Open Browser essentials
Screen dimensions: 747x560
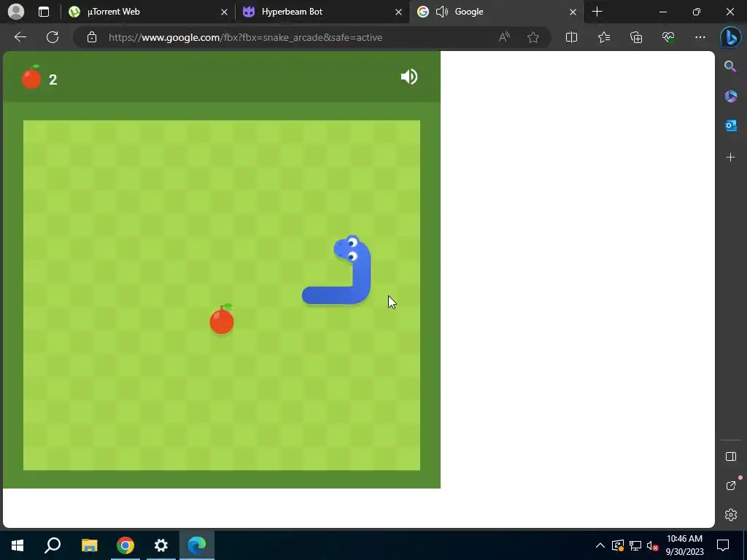[668, 37]
